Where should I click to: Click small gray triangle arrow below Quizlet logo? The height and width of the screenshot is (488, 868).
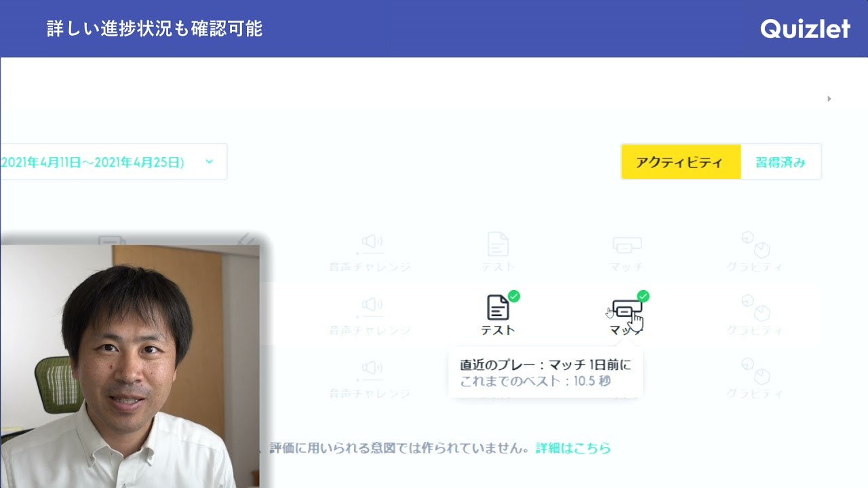pos(829,99)
